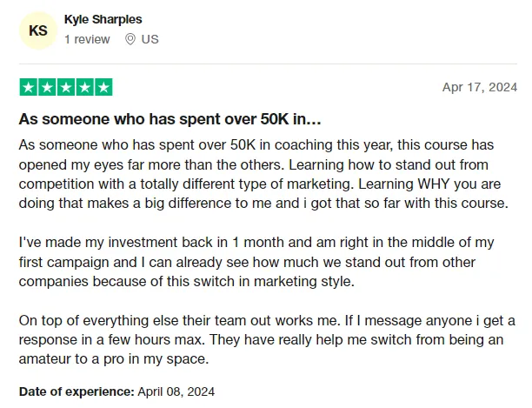Viewport: 532px width, 408px height.
Task: Click the first green star
Action: pyautogui.click(x=29, y=87)
